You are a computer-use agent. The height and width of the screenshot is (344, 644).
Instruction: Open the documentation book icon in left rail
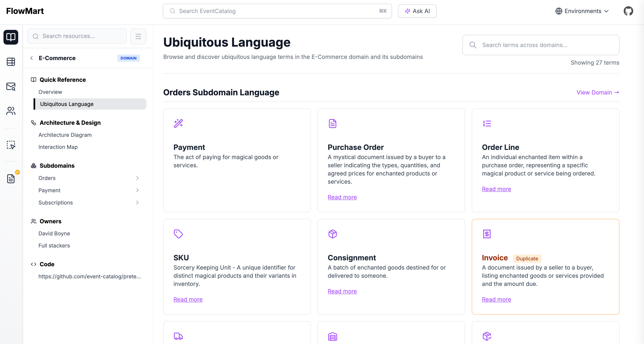pyautogui.click(x=11, y=37)
